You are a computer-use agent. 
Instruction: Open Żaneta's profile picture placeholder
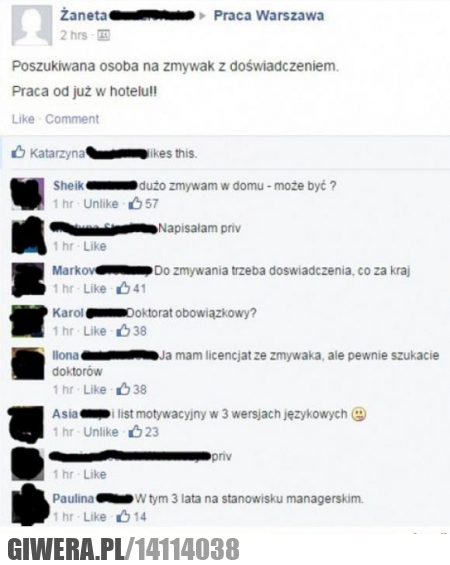click(x=32, y=25)
